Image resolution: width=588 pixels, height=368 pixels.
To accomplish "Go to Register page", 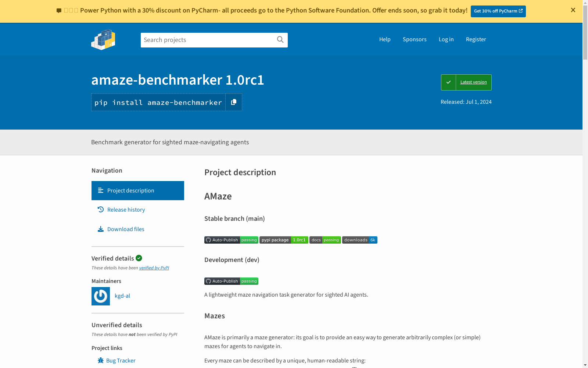I will click(476, 39).
